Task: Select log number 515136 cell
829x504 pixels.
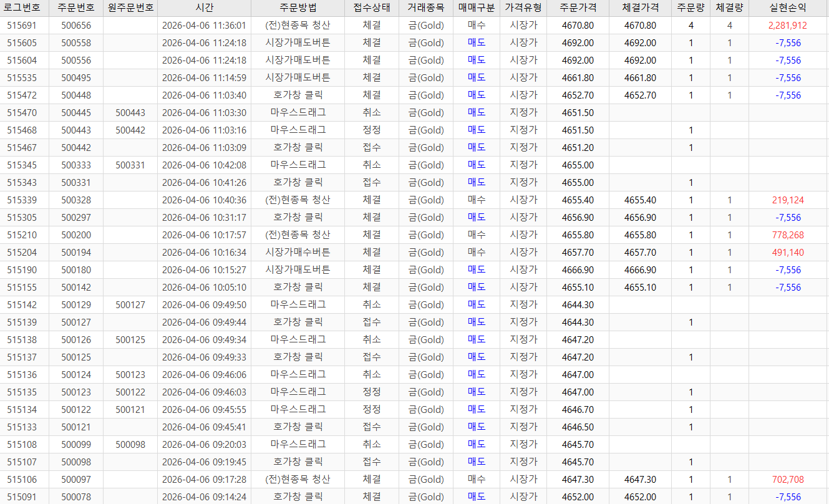Action: click(x=22, y=375)
